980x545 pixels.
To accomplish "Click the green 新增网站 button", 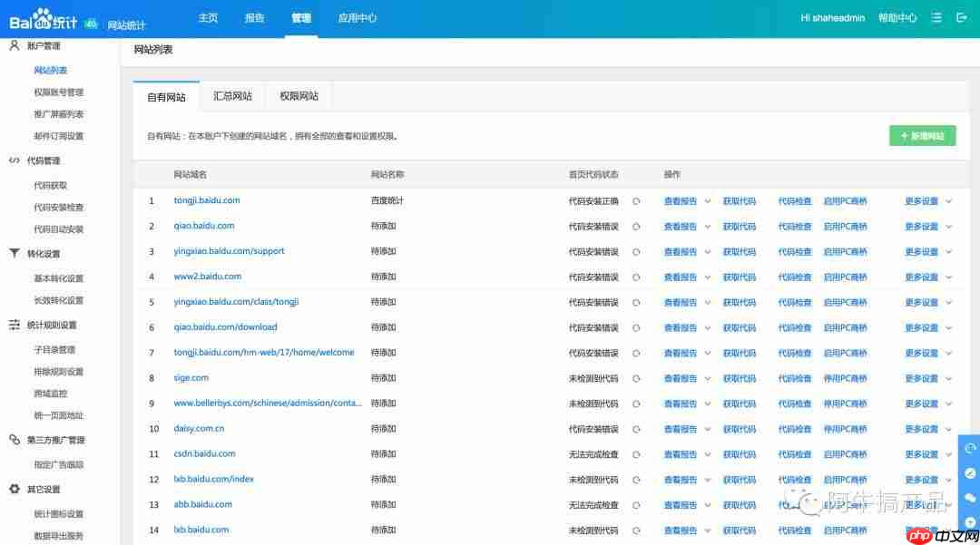I will [923, 135].
